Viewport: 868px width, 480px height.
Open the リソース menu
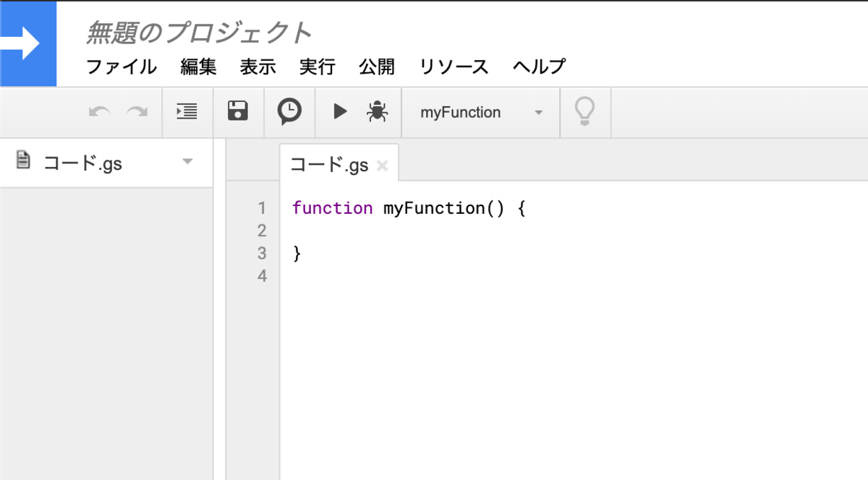pos(452,67)
